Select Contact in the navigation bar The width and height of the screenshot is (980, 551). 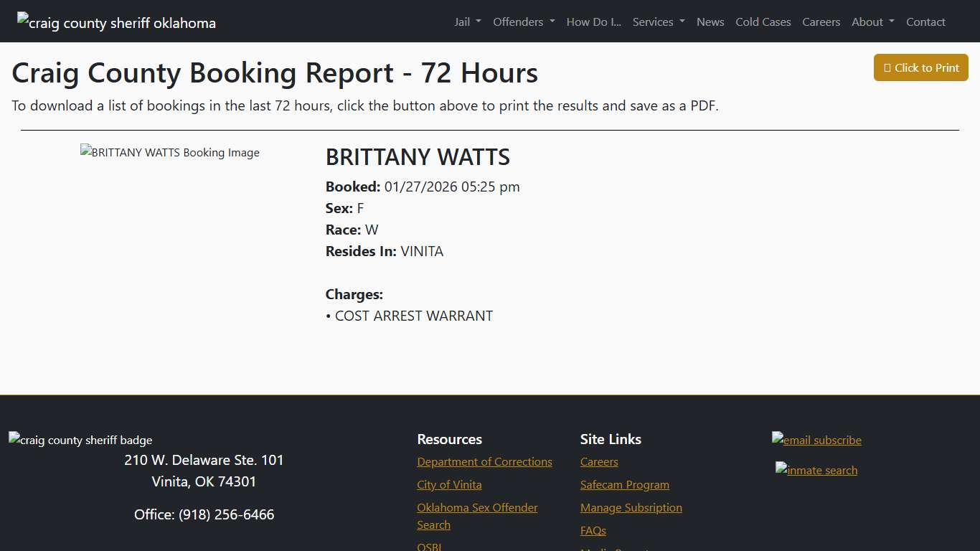(925, 22)
